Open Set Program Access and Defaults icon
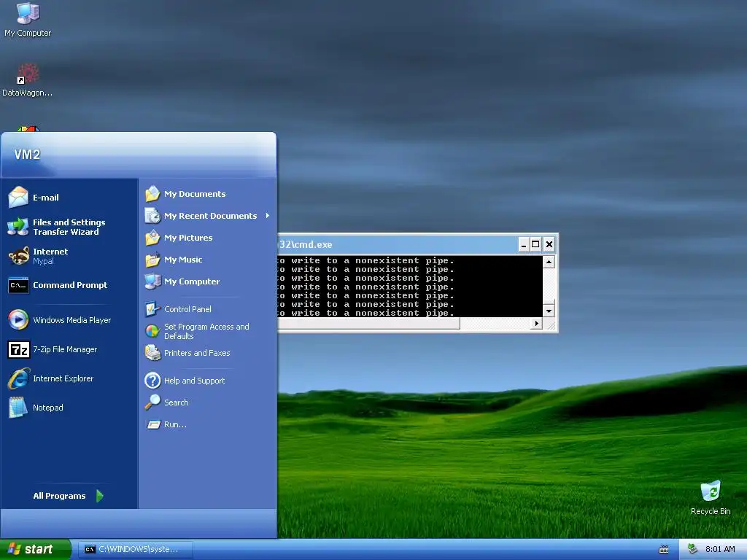 click(152, 331)
